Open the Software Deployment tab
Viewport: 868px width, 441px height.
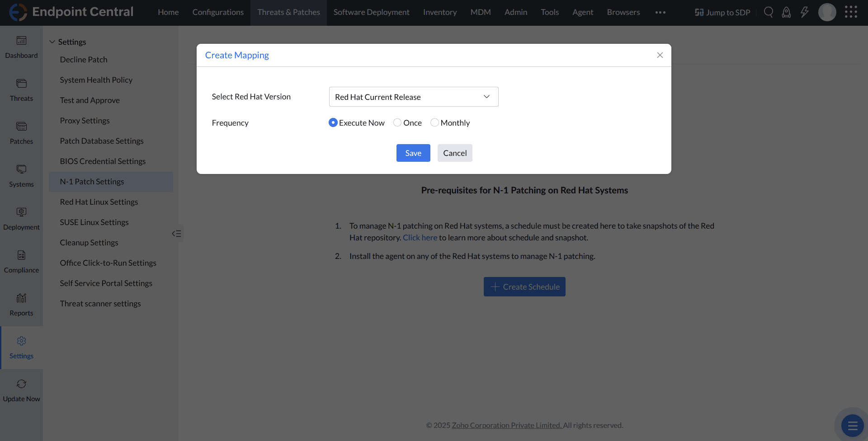372,12
